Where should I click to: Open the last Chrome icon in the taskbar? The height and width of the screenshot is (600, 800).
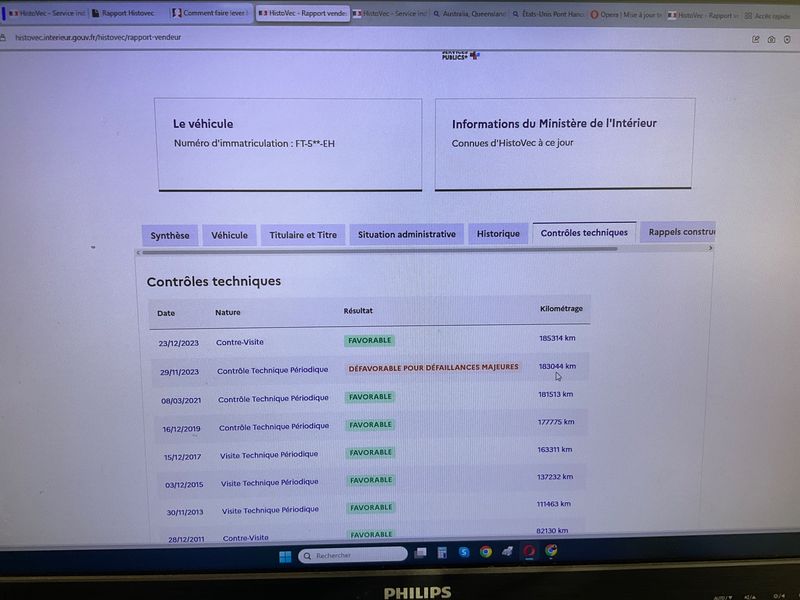coord(551,551)
